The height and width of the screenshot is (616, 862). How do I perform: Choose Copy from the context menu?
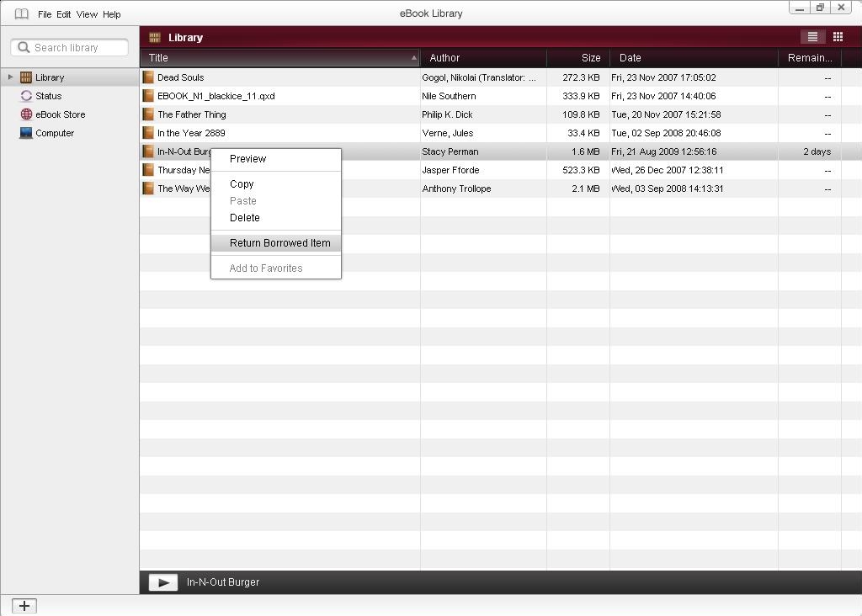[x=276, y=184]
